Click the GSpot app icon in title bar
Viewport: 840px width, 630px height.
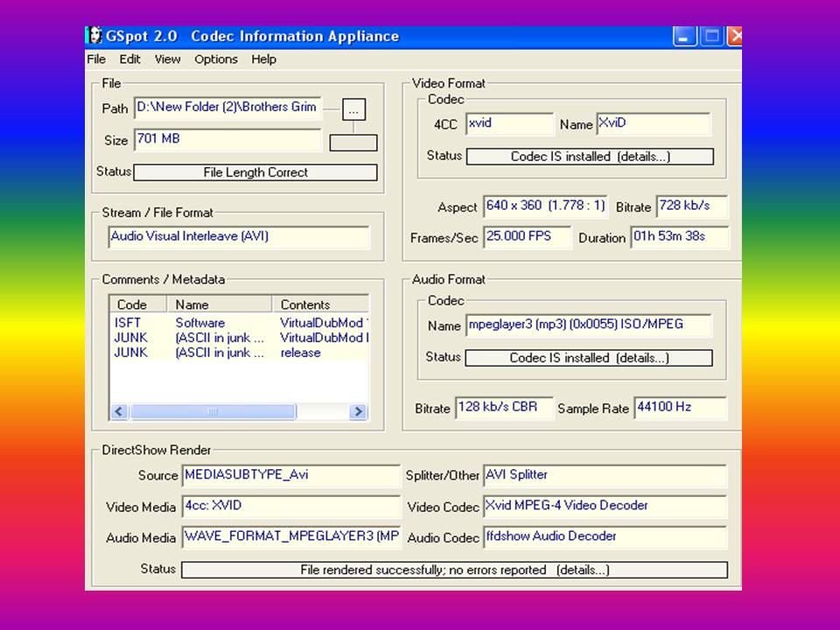[x=94, y=36]
